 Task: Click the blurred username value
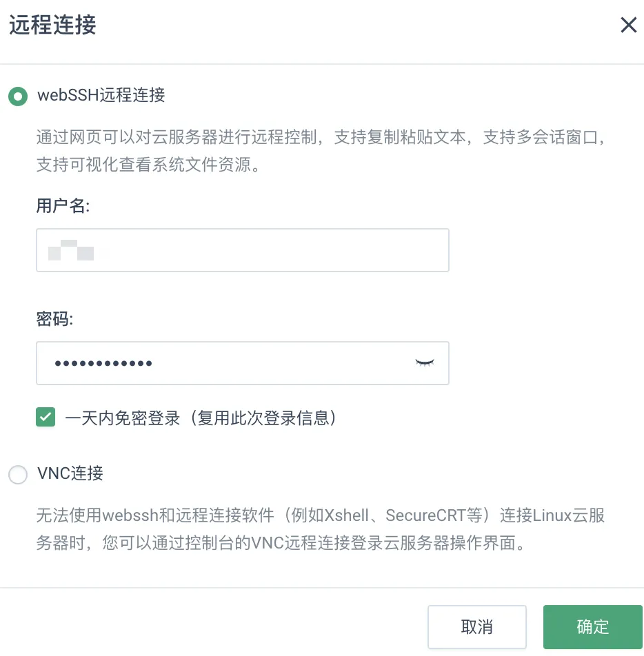coord(71,250)
